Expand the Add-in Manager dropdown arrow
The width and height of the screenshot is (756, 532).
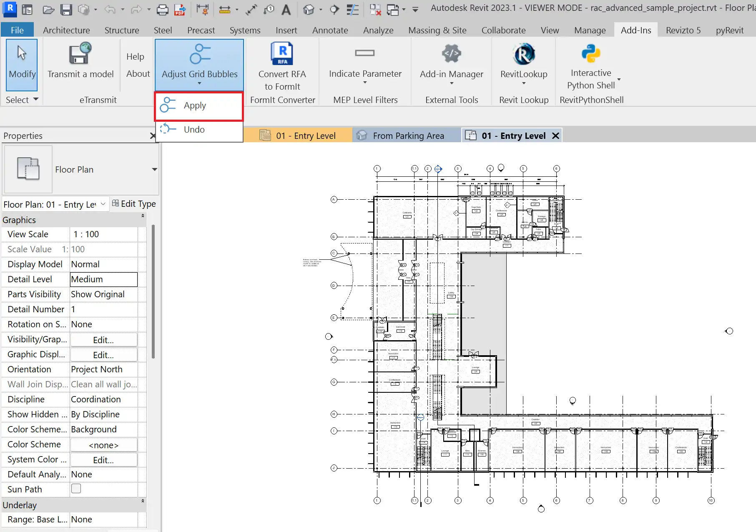pyautogui.click(x=452, y=83)
